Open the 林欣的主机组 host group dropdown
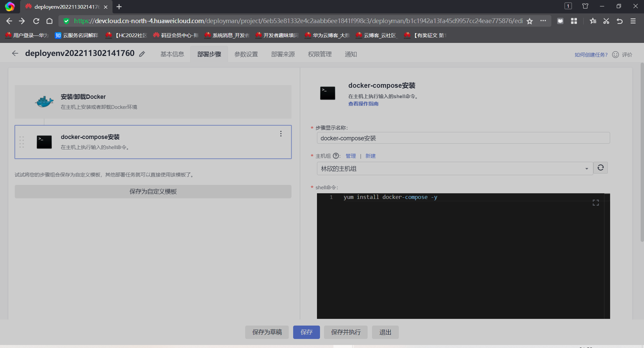 455,168
